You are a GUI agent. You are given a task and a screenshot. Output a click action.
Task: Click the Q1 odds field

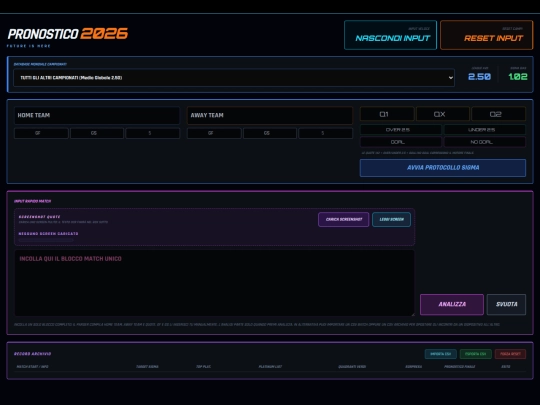pos(387,114)
